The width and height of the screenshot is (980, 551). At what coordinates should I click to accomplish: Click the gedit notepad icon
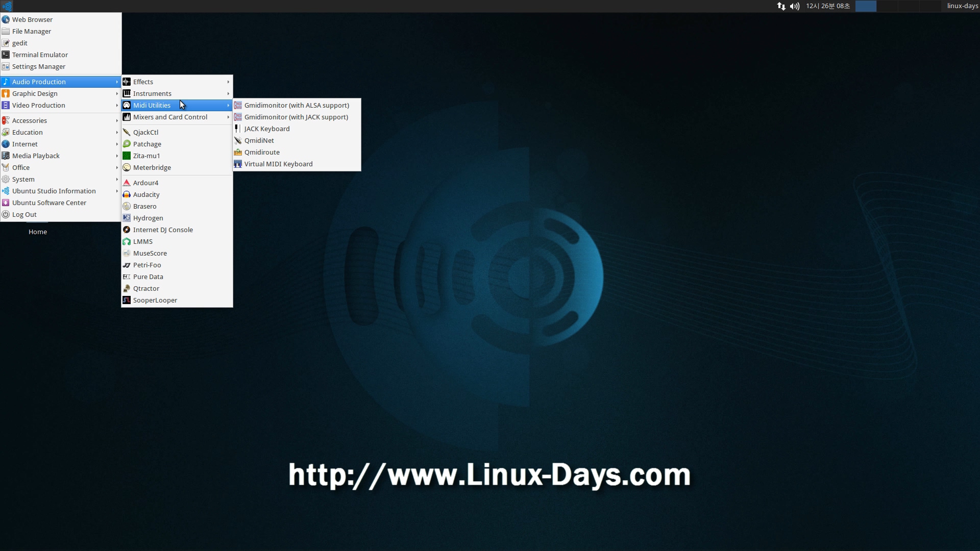pyautogui.click(x=6, y=43)
